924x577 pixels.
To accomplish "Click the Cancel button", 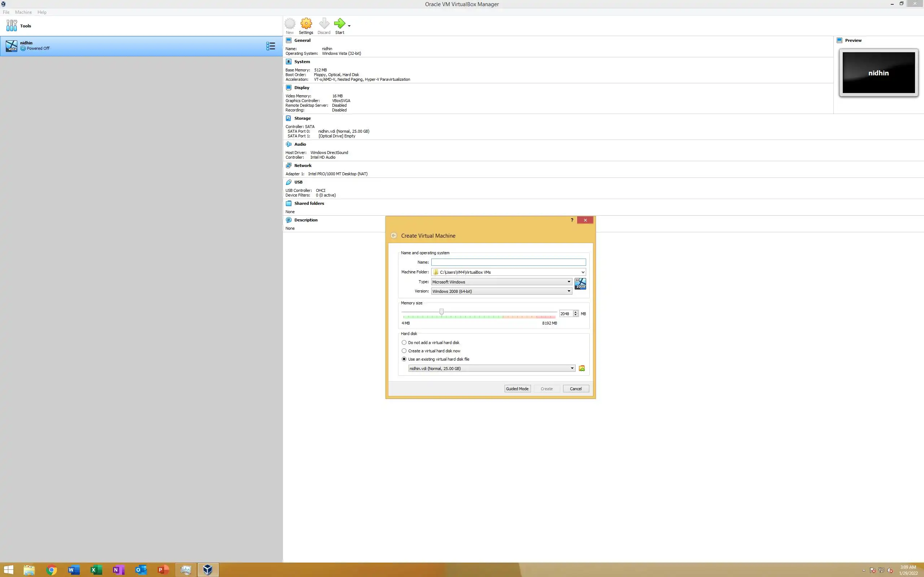I will [575, 388].
